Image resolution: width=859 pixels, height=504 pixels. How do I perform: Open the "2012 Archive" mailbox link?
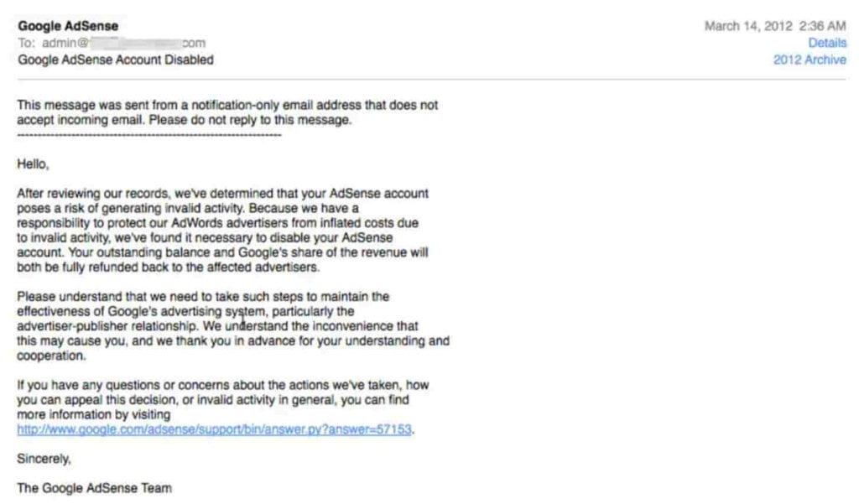point(810,60)
